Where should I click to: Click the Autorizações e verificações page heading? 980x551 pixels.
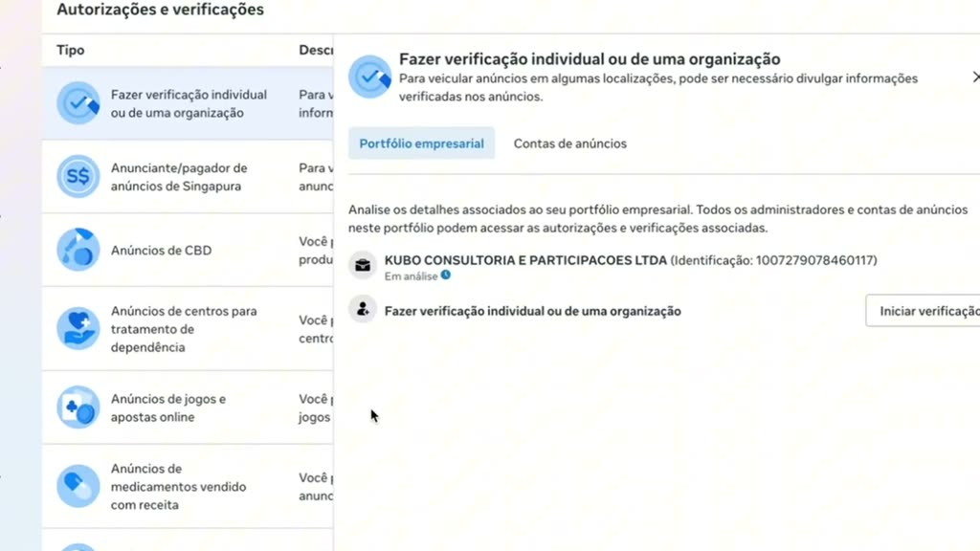160,10
